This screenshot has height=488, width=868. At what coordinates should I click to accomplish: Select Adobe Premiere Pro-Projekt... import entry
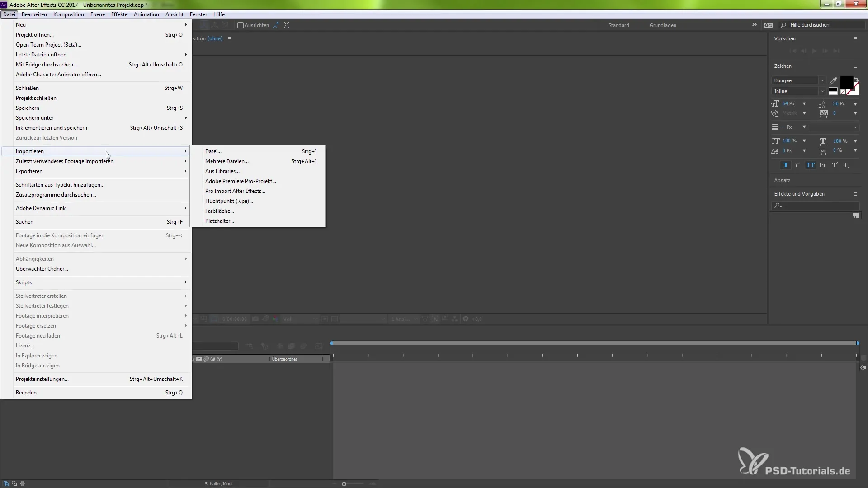click(x=258, y=181)
